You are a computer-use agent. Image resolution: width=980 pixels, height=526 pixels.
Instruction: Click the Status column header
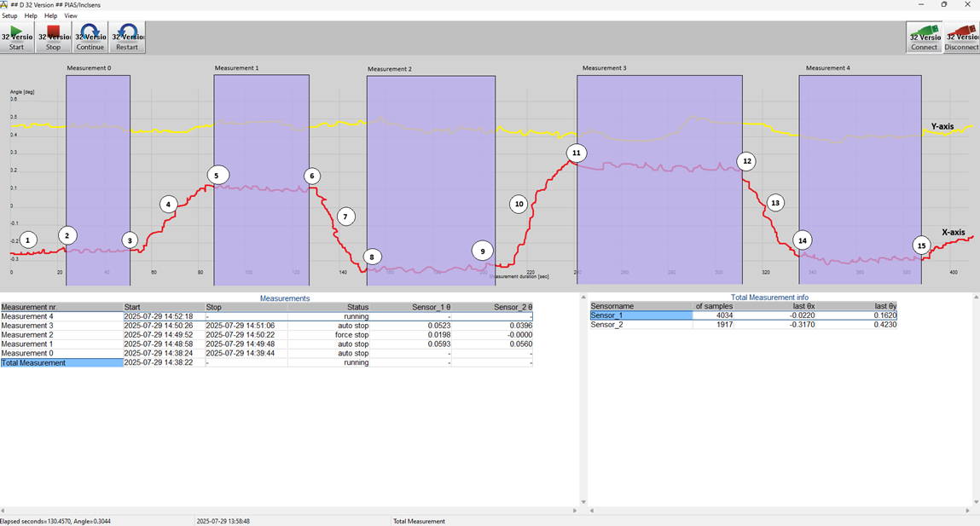click(x=357, y=307)
